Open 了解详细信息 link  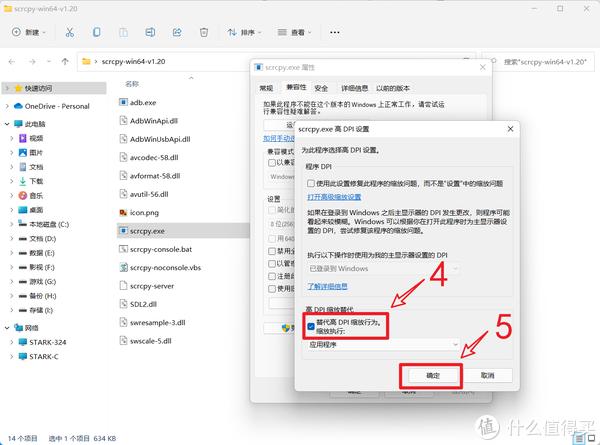pyautogui.click(x=327, y=286)
